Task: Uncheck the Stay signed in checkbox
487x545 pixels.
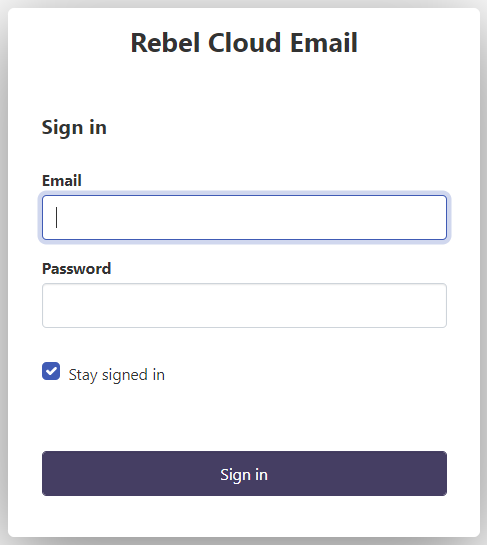Action: coord(51,371)
